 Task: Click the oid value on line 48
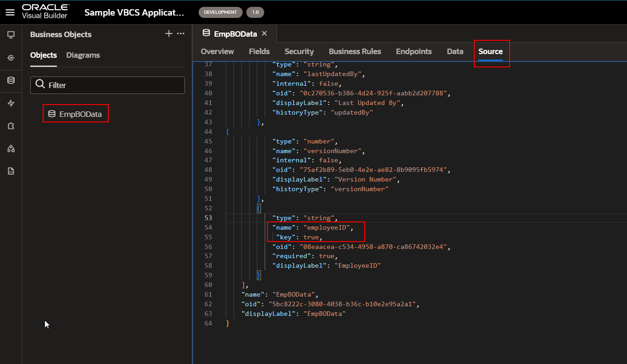click(373, 170)
